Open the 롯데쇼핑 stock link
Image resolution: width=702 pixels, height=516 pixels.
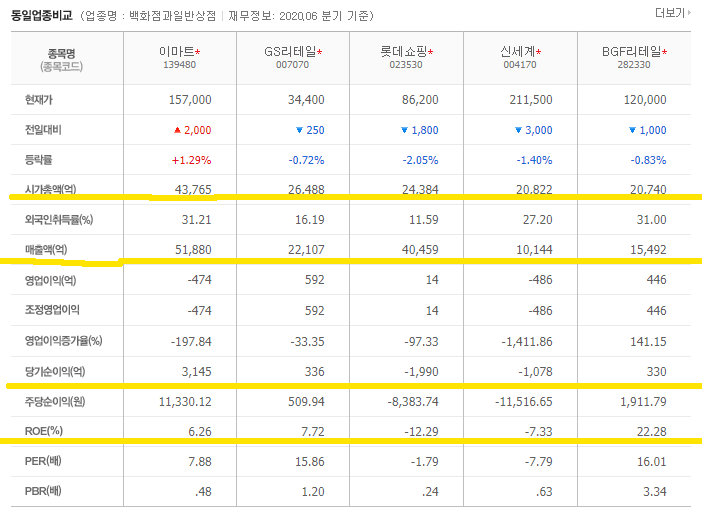[404, 51]
